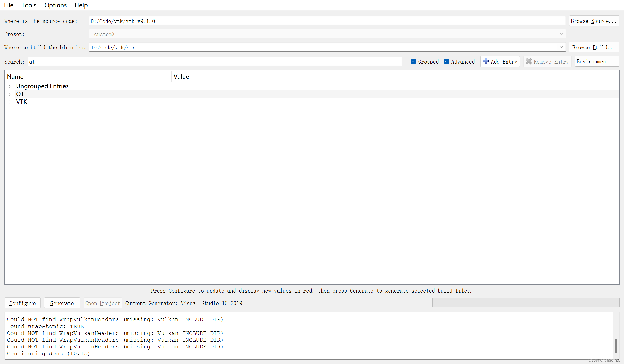
Task: Open the Environment settings button
Action: [x=596, y=61]
